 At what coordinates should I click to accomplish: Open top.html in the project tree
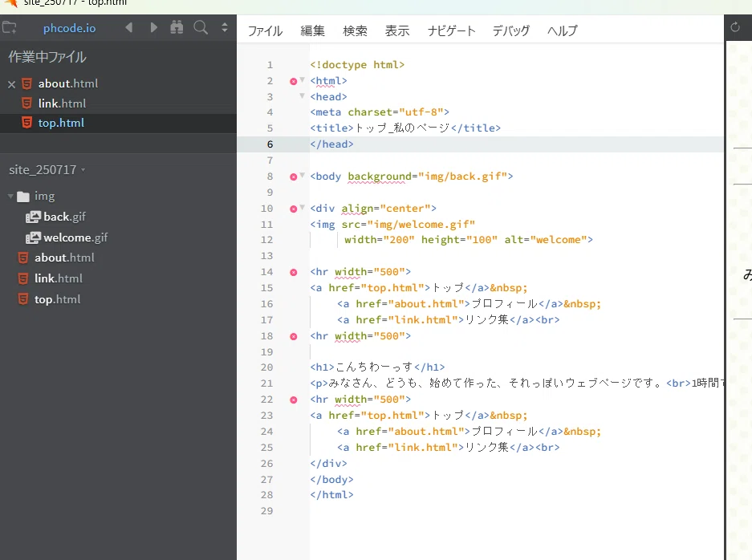(x=57, y=299)
